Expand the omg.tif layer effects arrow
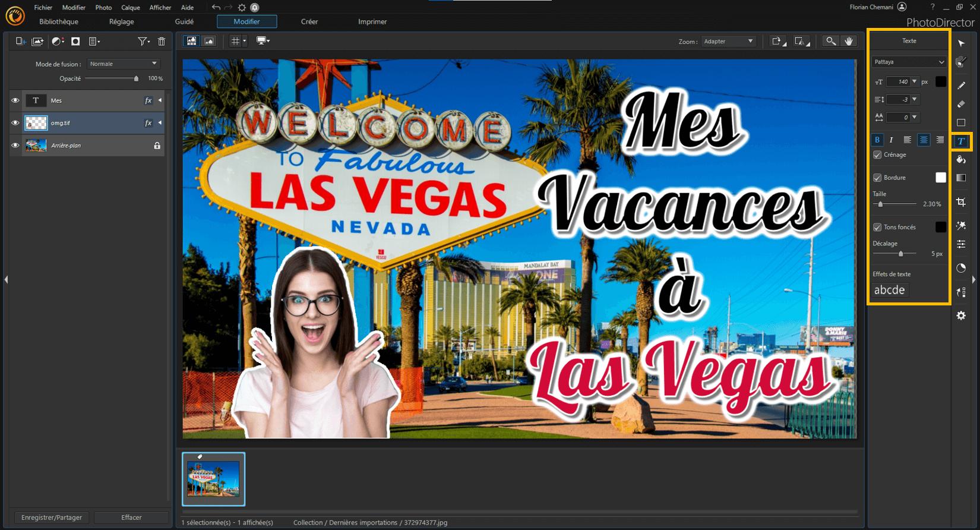The height and width of the screenshot is (530, 980). point(160,123)
